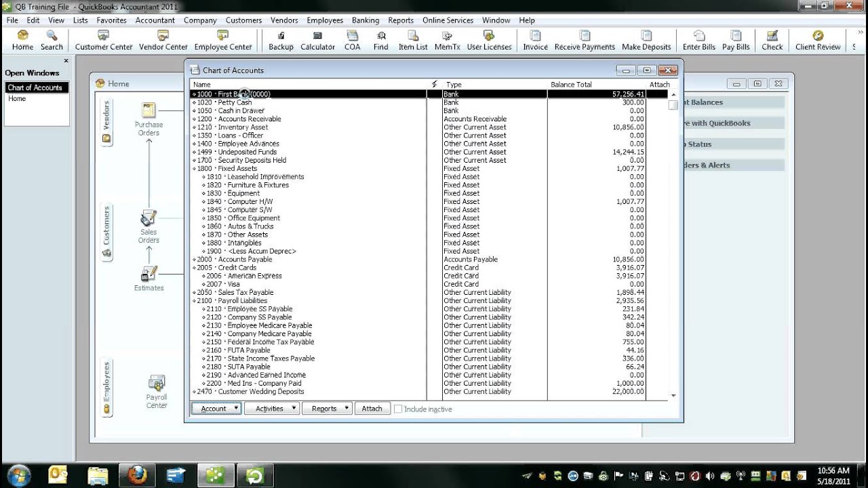Viewport: 868px width, 488px height.
Task: Open the Accountant menu
Action: click(x=155, y=20)
